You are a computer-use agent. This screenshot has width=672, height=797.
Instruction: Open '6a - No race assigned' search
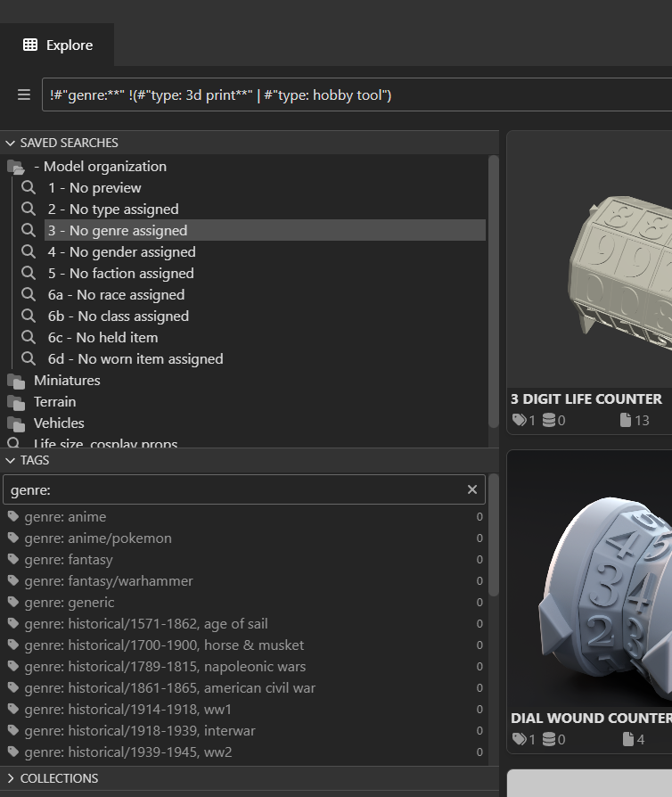(117, 294)
